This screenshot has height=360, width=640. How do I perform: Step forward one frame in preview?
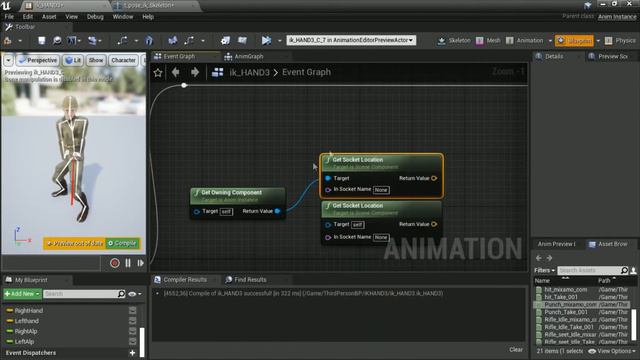pyautogui.click(x=140, y=263)
